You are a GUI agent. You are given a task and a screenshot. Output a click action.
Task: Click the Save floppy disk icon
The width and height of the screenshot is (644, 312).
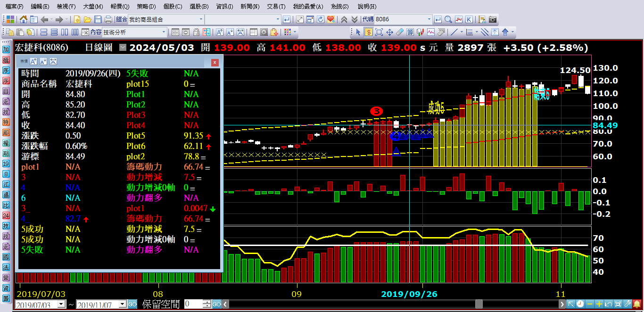(98, 19)
